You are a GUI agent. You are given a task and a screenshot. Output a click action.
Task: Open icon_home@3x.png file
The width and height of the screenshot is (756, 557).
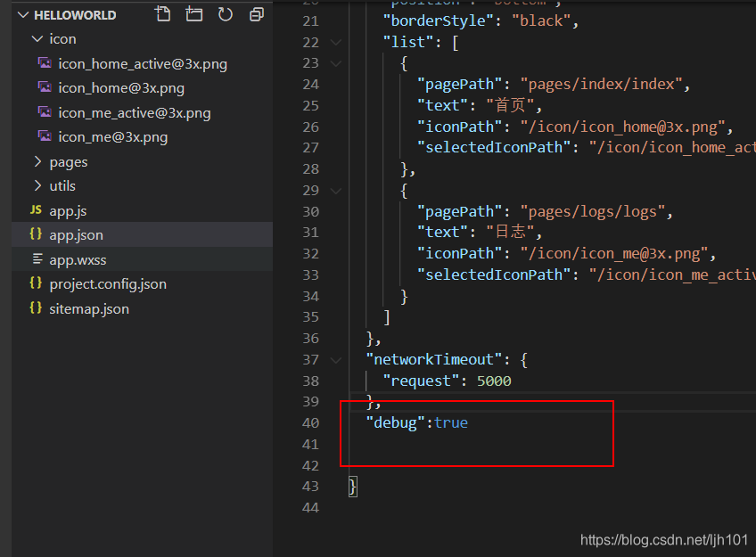coord(121,88)
